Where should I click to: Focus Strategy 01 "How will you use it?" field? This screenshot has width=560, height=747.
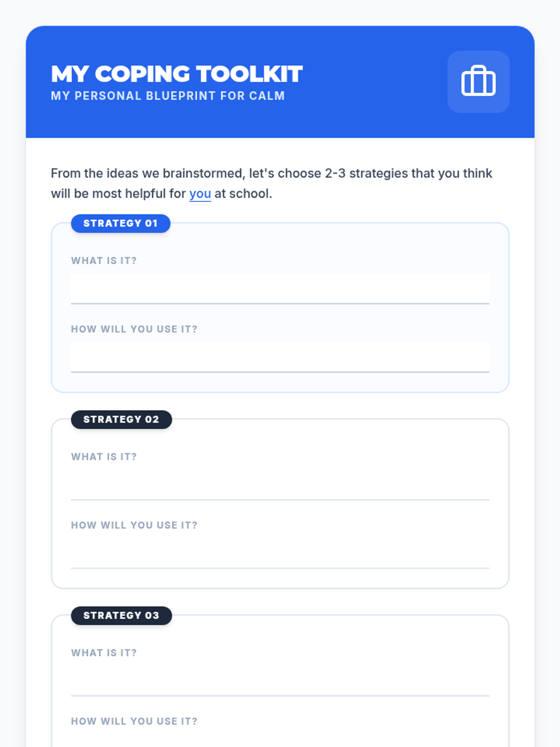[280, 358]
